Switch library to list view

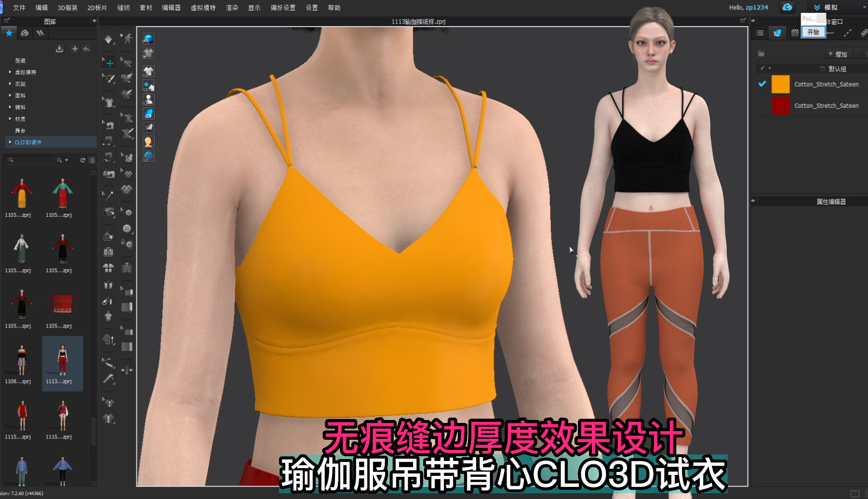[x=92, y=160]
